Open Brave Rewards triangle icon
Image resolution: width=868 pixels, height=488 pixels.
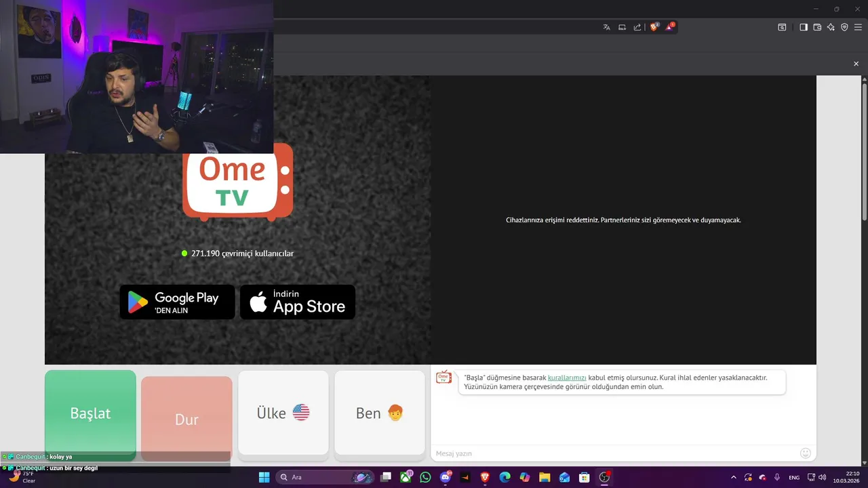[670, 27]
